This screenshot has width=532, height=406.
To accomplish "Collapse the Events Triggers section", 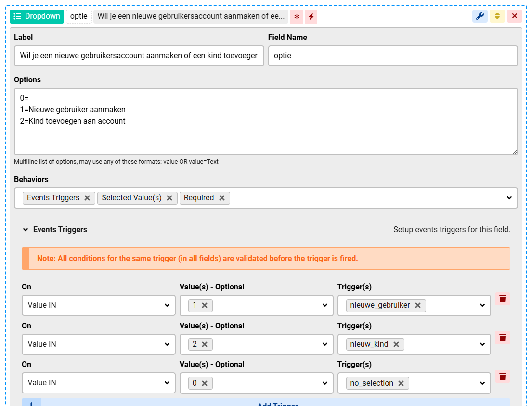I will point(26,230).
